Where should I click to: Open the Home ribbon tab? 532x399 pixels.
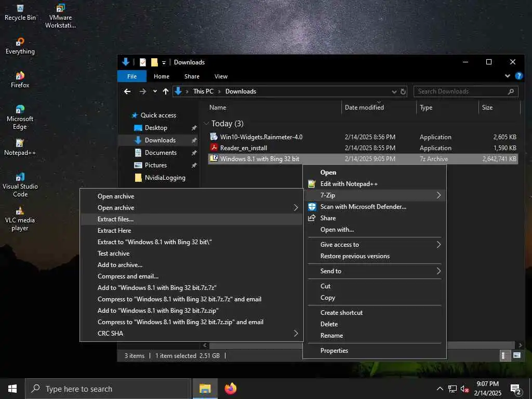pos(162,76)
